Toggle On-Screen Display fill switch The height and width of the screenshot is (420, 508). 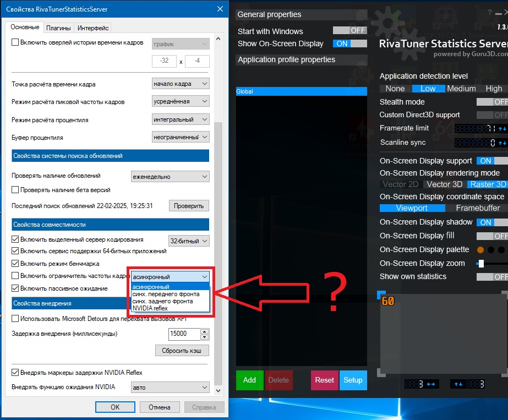[x=492, y=236]
